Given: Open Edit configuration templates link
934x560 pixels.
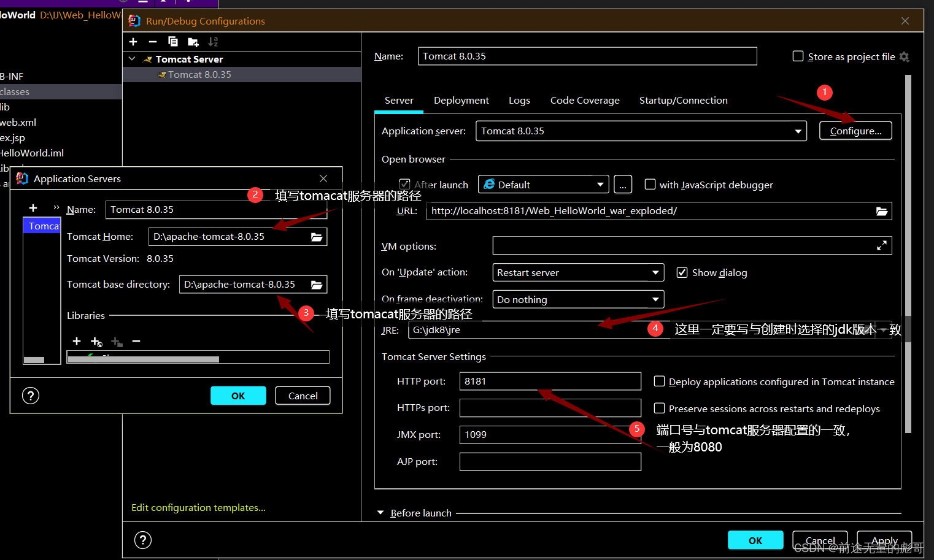Looking at the screenshot, I should [x=198, y=508].
